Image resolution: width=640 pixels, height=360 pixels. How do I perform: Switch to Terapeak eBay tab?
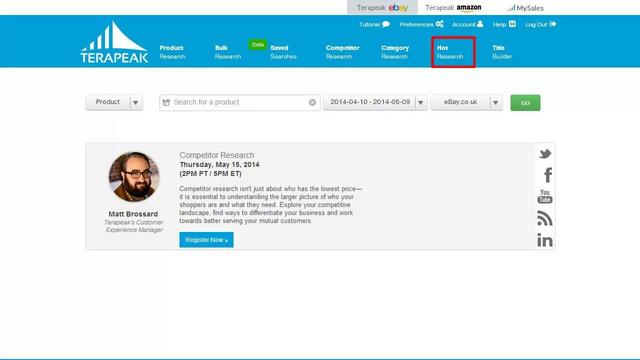382,8
